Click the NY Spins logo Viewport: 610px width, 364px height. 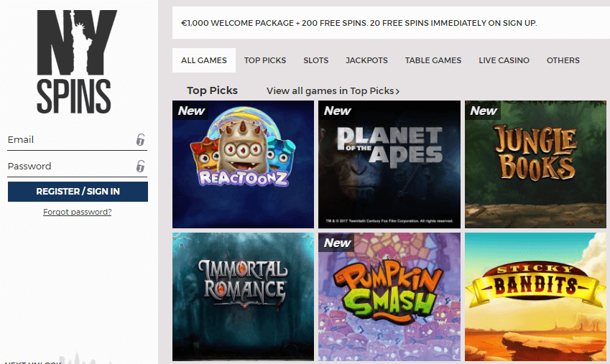point(77,62)
